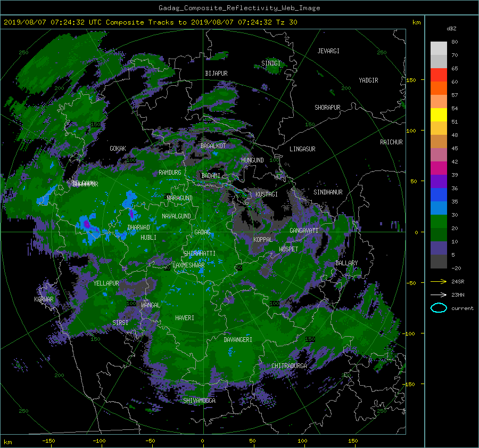Click the UTC Composite Tracks timestamp header
Screen dimensions: 479x448
tap(150, 22)
